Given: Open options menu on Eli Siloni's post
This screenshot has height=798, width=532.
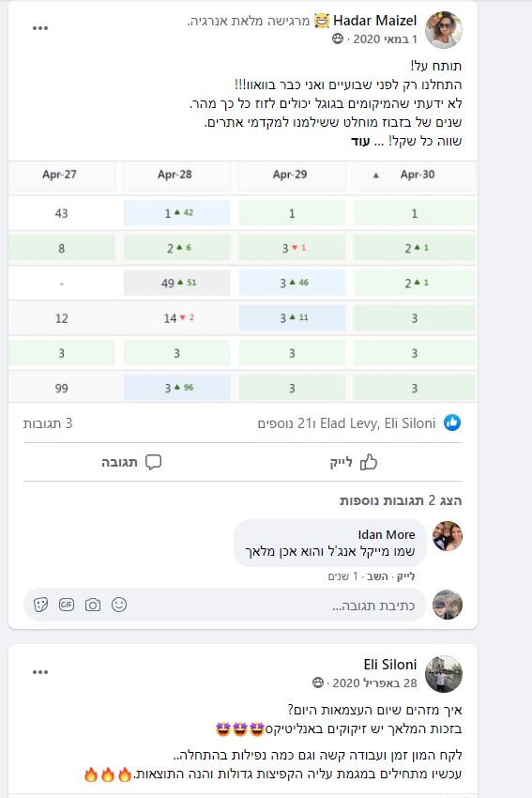Looking at the screenshot, I should pos(40,672).
